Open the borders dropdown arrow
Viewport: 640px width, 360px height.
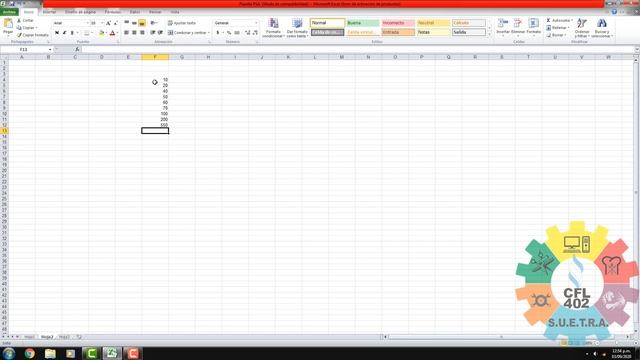coord(92,33)
